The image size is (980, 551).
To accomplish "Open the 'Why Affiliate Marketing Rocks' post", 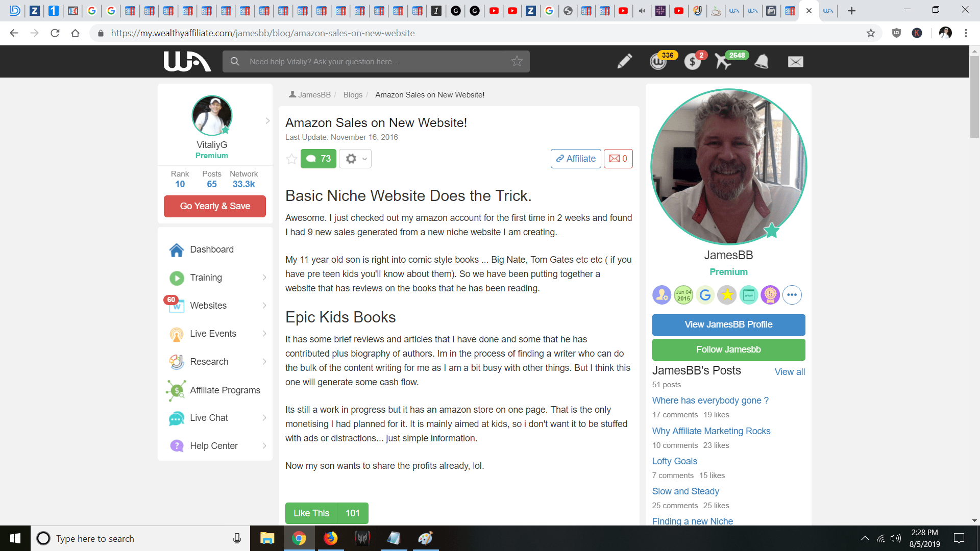I will point(711,431).
